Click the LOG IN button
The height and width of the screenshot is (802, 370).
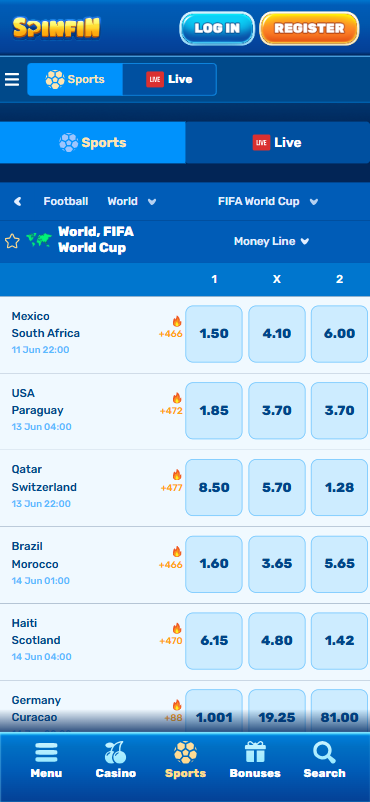click(217, 28)
